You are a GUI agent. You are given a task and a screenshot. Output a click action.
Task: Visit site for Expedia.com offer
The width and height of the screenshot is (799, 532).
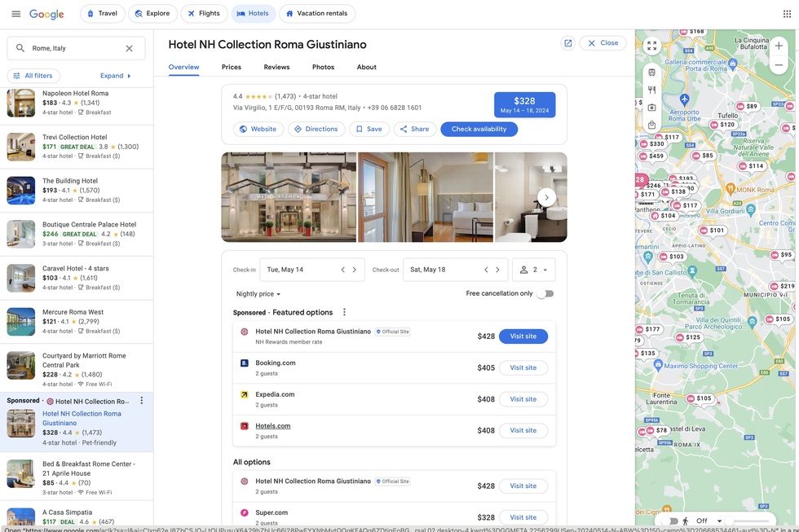(x=523, y=399)
